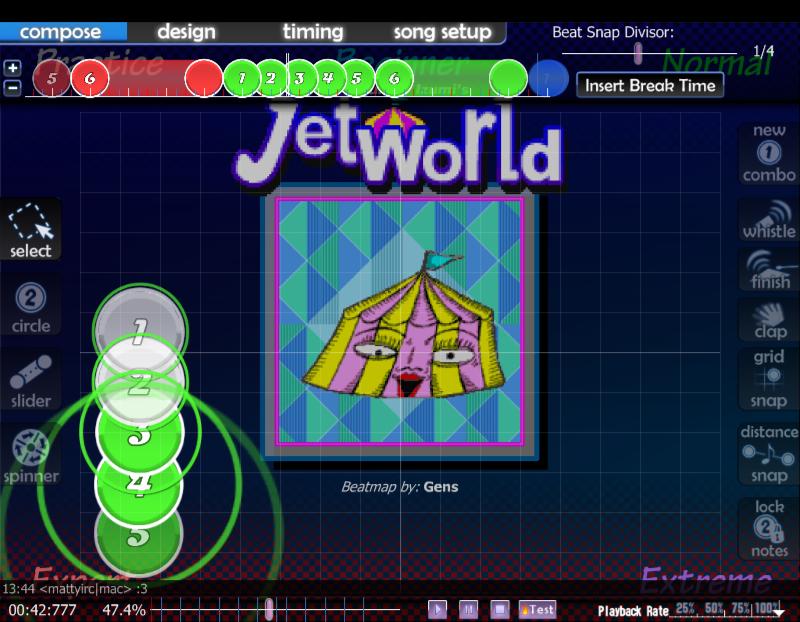800x622 pixels.
Task: Zoom in the timeline with plus button
Action: coord(13,68)
